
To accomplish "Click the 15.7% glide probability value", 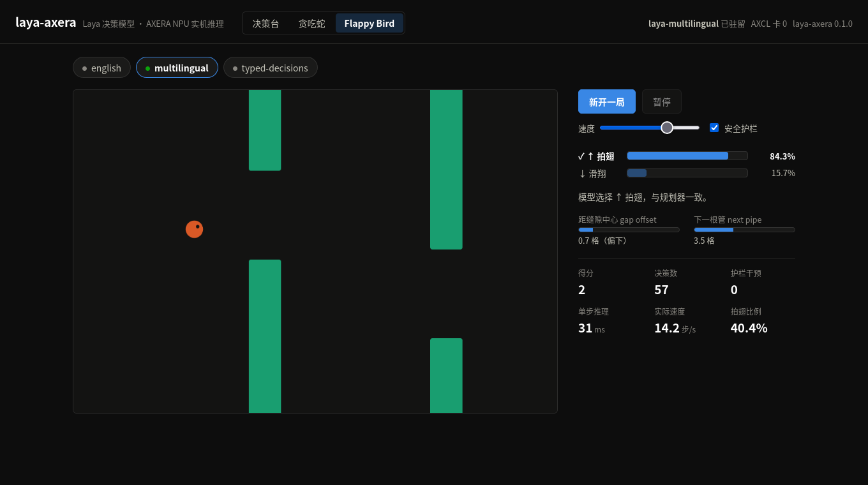I will click(x=783, y=173).
